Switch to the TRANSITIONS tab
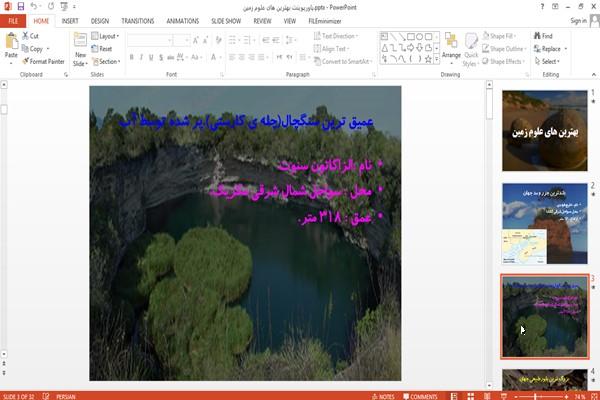Screen dimensions: 600x400 pyautogui.click(x=138, y=21)
